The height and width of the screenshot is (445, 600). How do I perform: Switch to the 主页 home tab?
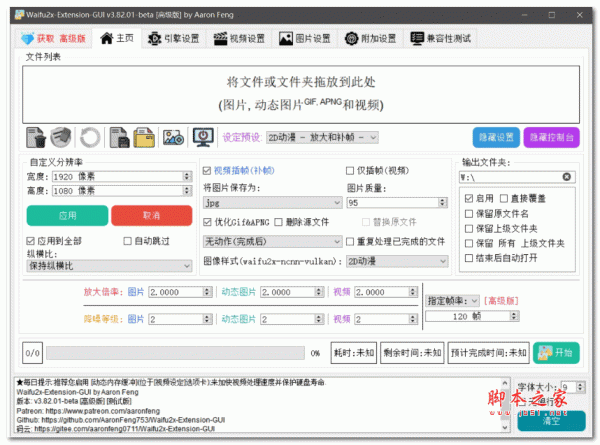tap(117, 38)
